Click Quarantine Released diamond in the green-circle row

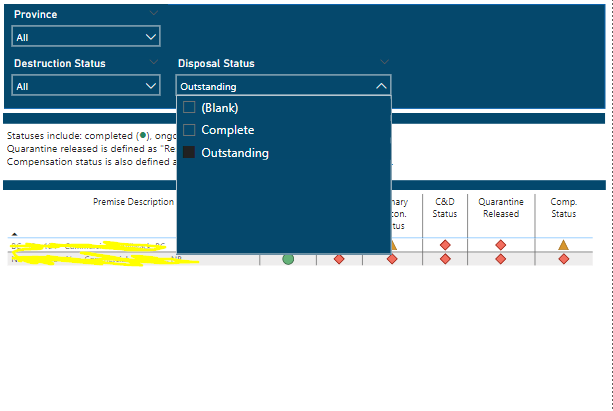click(x=501, y=259)
